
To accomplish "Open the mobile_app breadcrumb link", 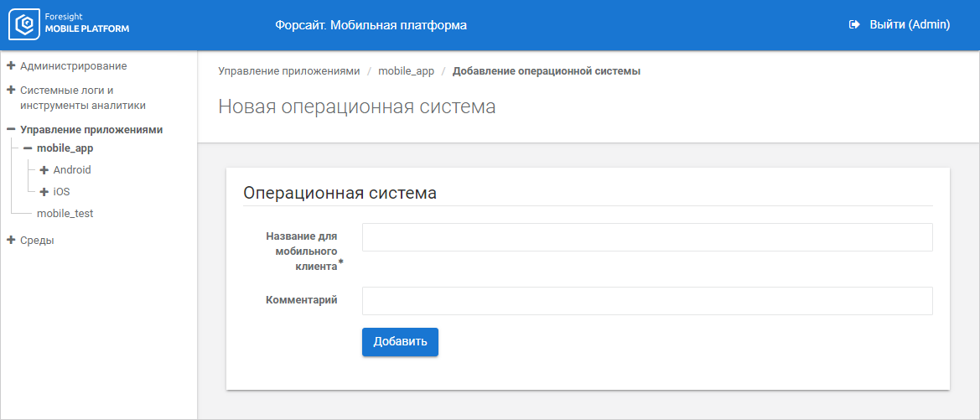I will pos(406,71).
